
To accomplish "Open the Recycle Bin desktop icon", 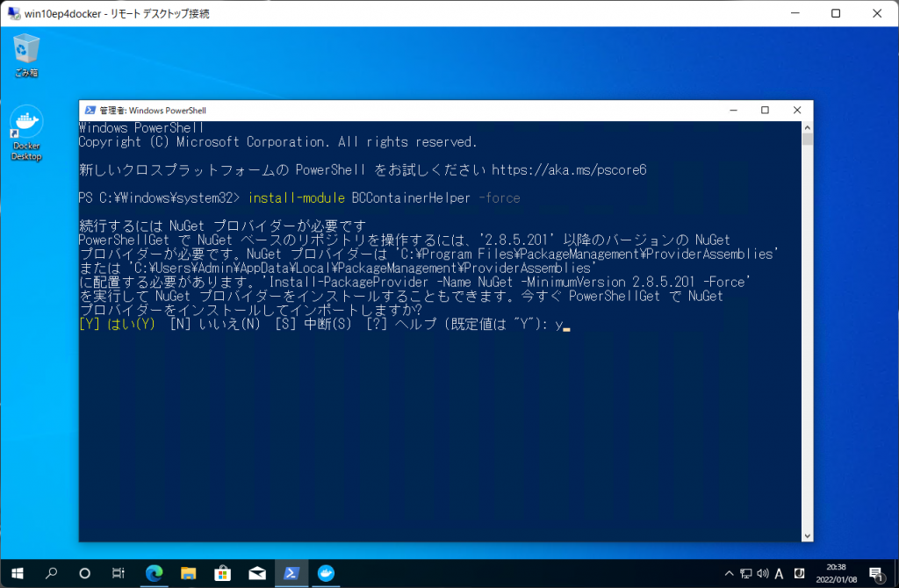I will click(x=26, y=55).
